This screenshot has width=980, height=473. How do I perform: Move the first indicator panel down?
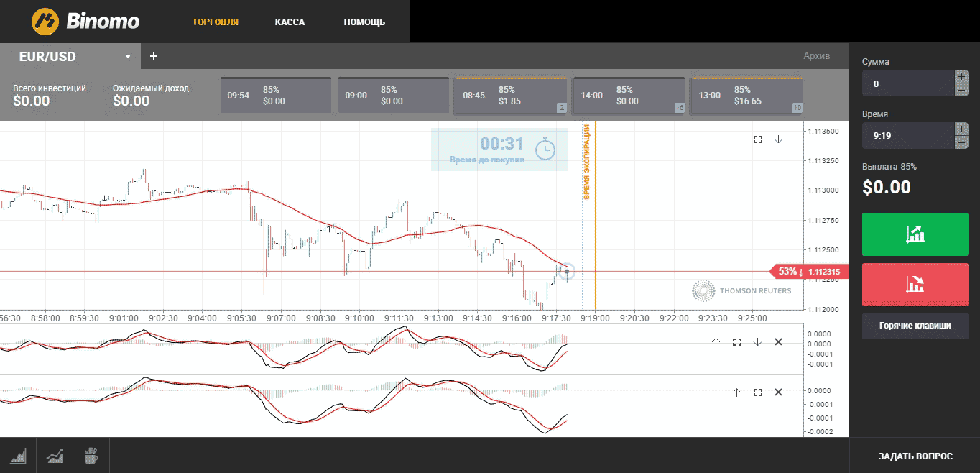coord(757,342)
